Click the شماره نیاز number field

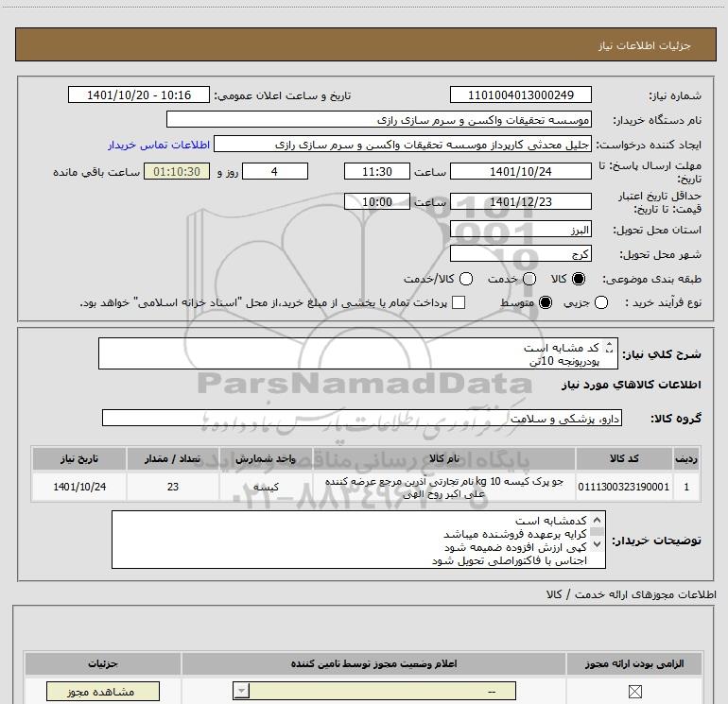[520, 95]
